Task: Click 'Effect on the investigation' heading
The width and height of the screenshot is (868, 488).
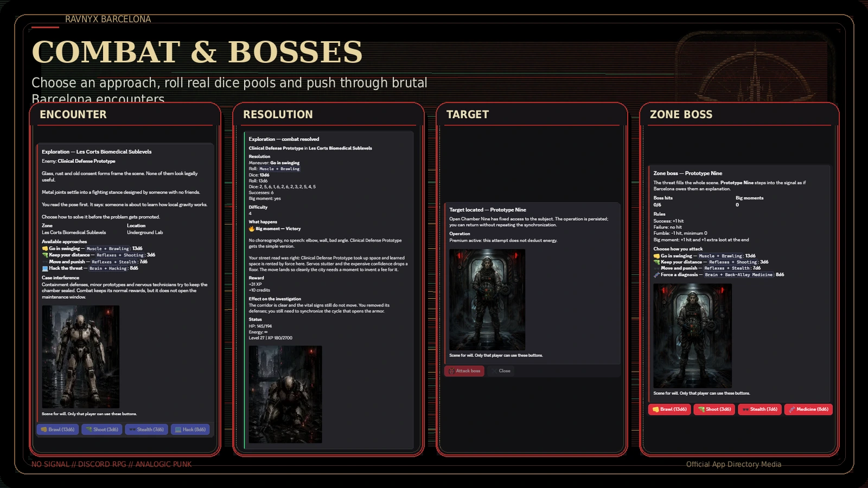Action: [275, 299]
